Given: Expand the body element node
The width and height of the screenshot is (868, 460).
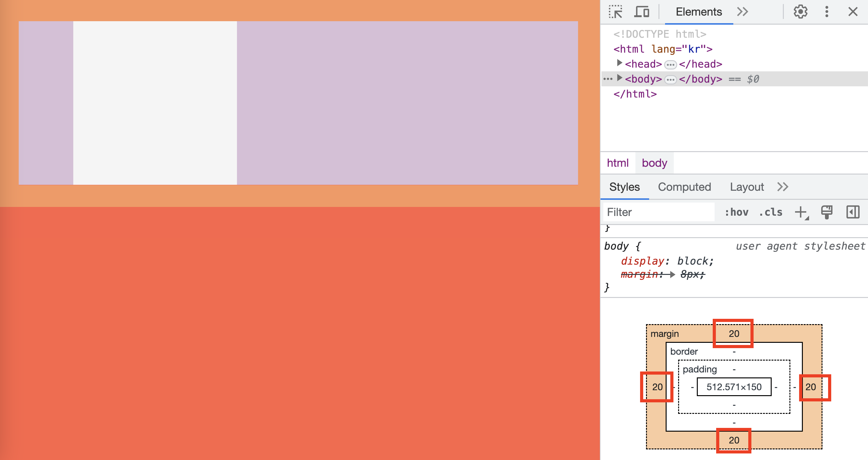Looking at the screenshot, I should coord(619,78).
